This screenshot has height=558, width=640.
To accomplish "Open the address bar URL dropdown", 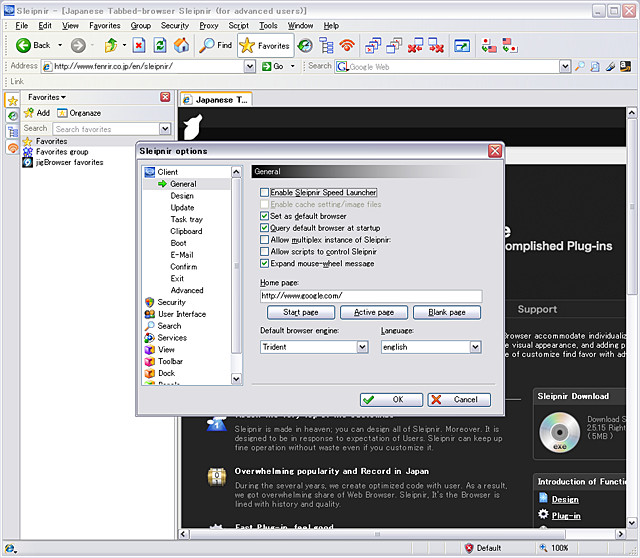I will click(250, 66).
